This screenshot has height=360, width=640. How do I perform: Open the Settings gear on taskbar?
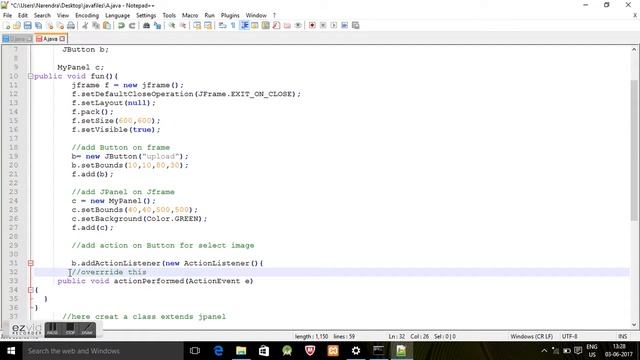coord(356,351)
